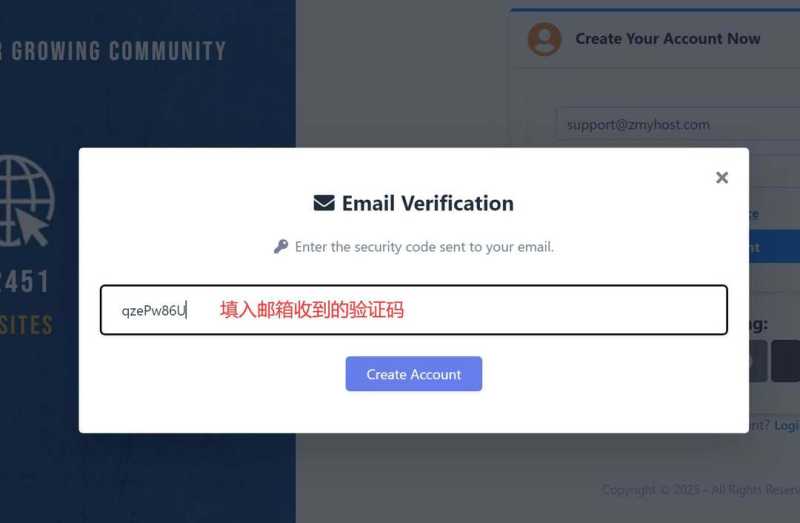Click the Create Your Account Now heading
The image size is (800, 523).
(668, 39)
